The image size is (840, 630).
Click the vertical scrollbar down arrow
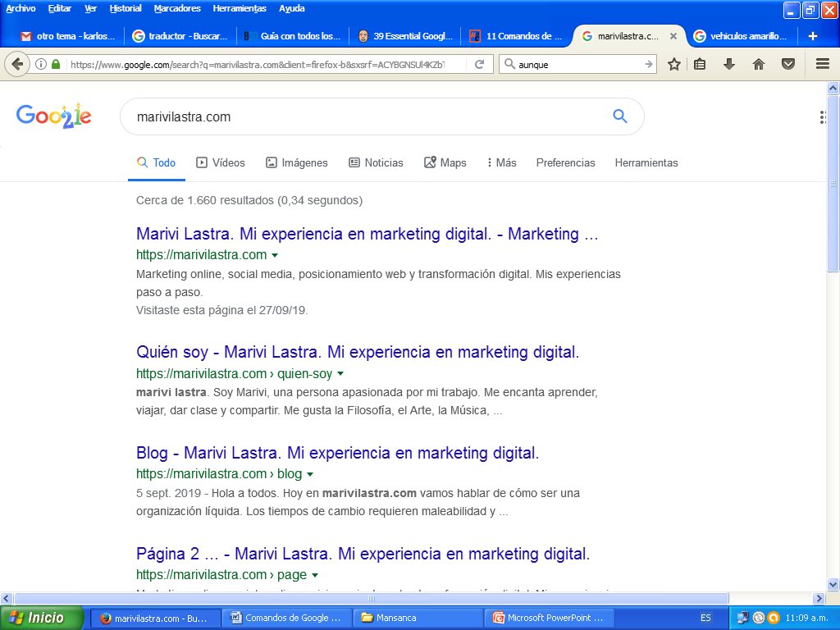point(833,584)
